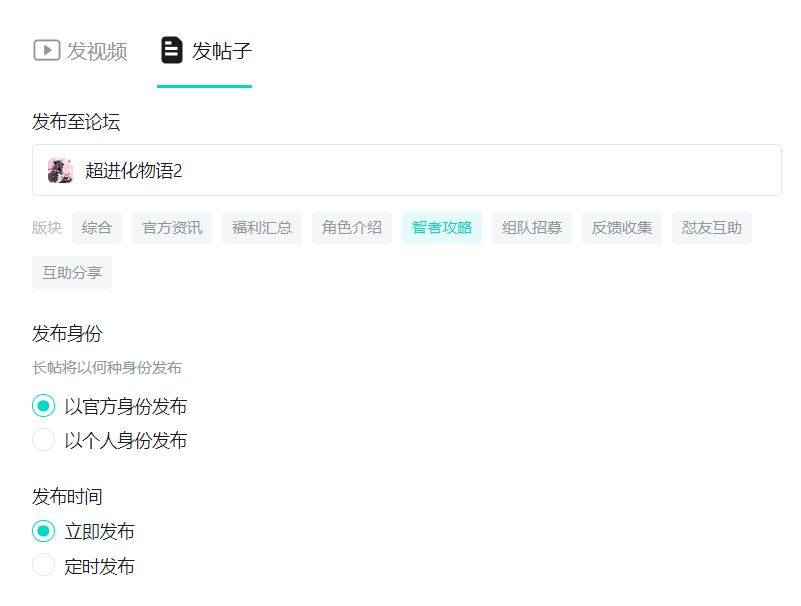Choose the 反馈收集 section tag
The height and width of the screenshot is (606, 801).
[622, 227]
